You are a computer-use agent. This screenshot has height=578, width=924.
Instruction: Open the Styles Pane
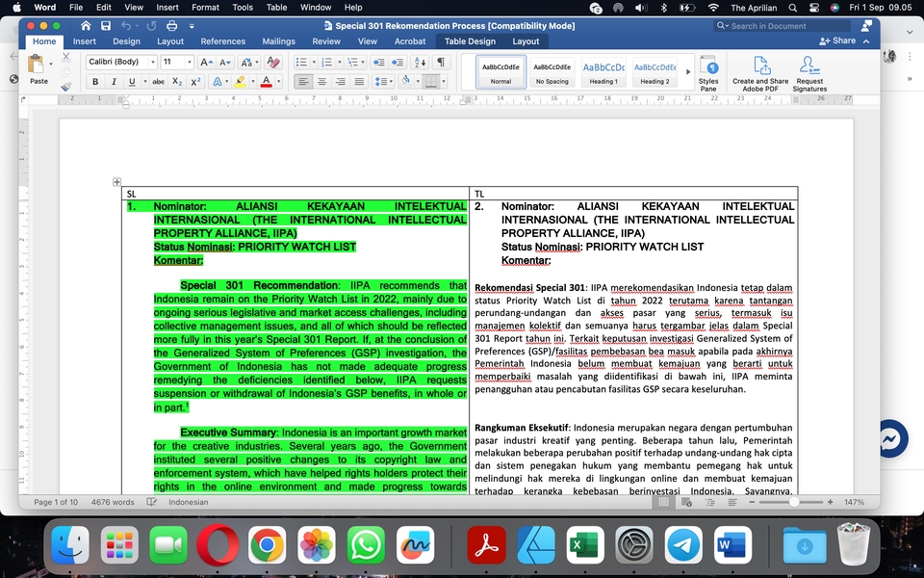[x=708, y=73]
